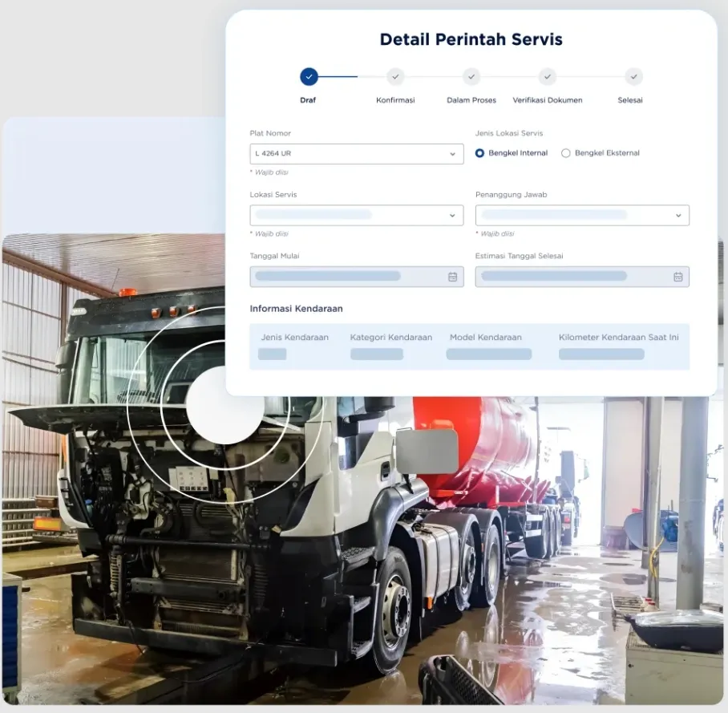Open calendar icon in Tanggal Mulai field

(453, 277)
